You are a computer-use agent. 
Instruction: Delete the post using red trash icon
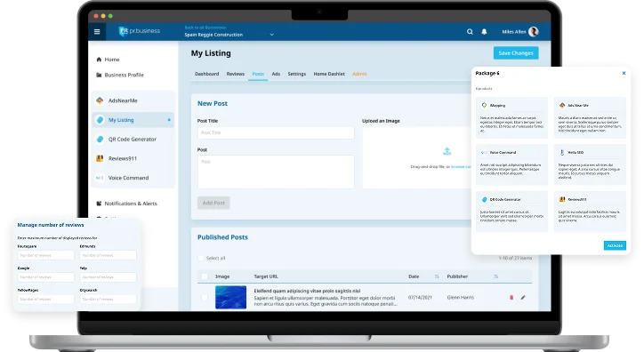pyautogui.click(x=511, y=298)
